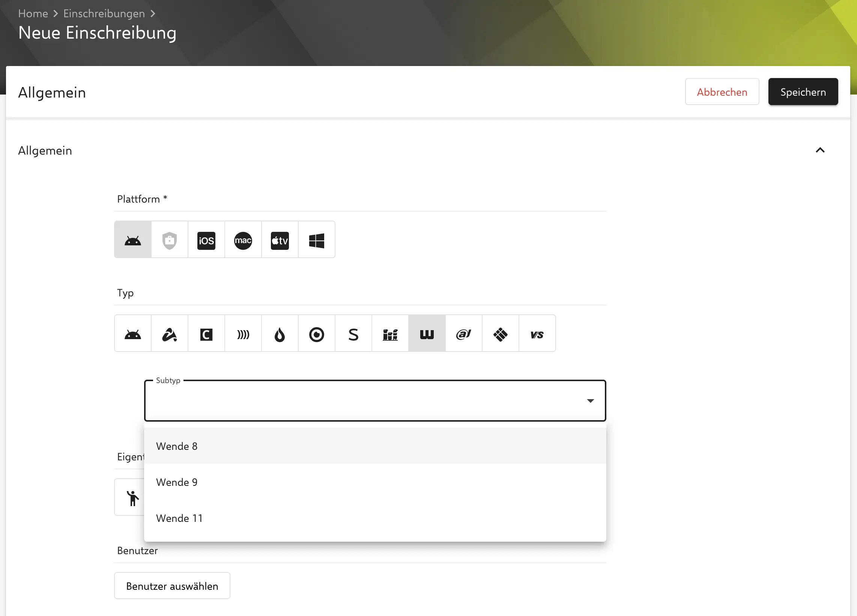Pick the macOS platform icon
Screen dimensions: 857x616
[x=243, y=240]
